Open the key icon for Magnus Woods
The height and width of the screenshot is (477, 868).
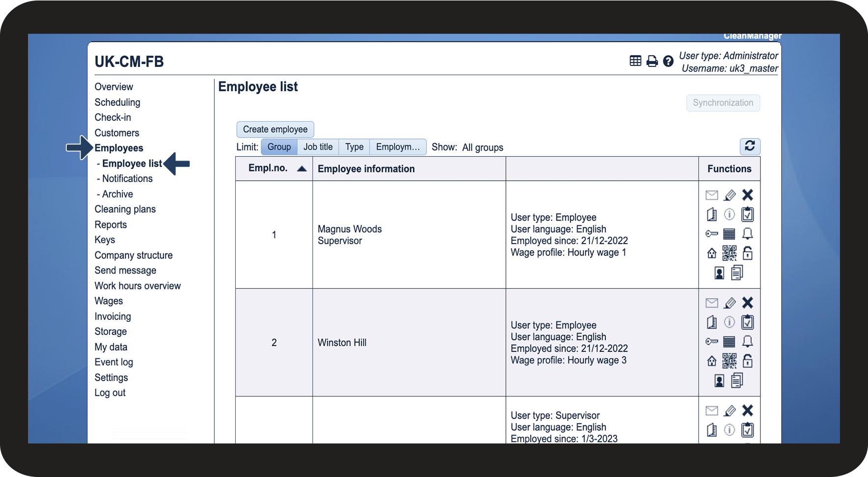pos(711,234)
